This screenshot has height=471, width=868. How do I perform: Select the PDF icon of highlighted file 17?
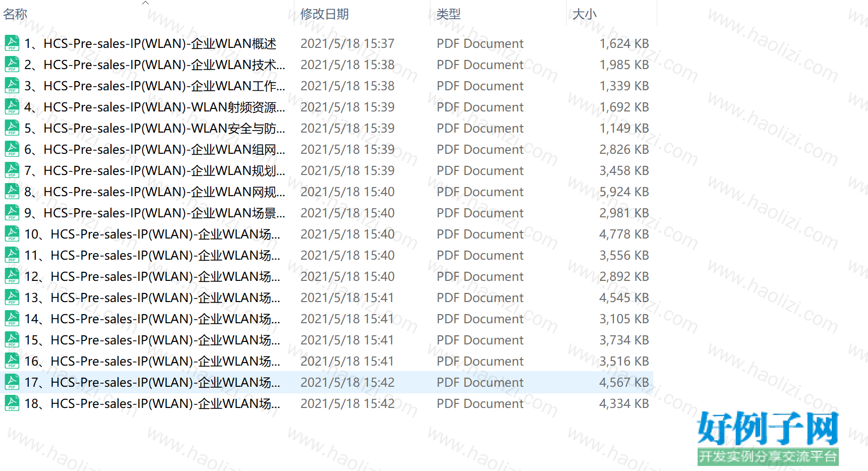[12, 382]
